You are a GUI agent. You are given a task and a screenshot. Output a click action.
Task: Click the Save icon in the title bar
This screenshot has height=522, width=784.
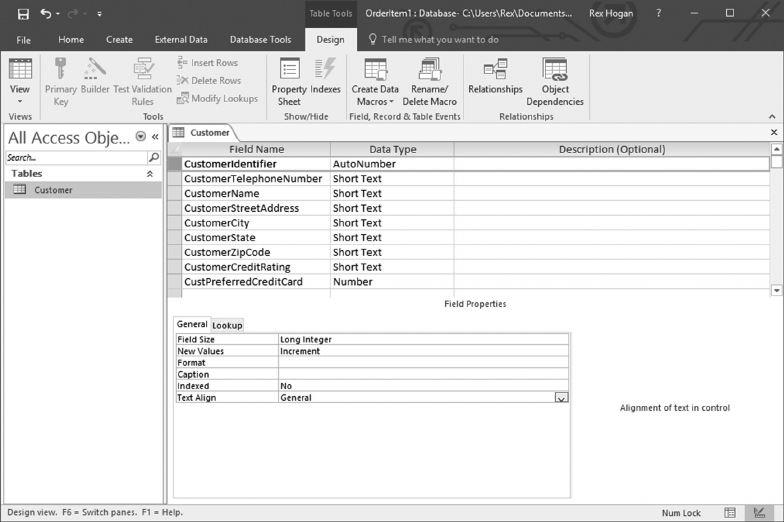point(23,14)
